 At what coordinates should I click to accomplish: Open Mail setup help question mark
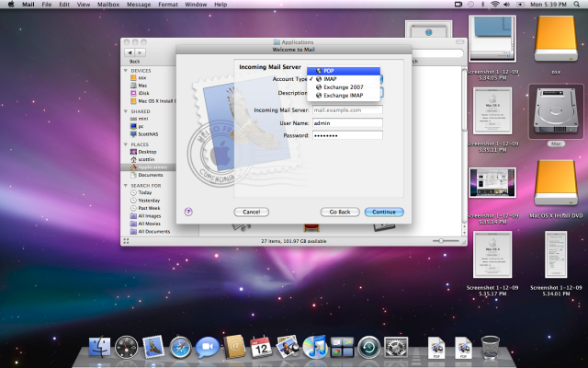(x=188, y=212)
